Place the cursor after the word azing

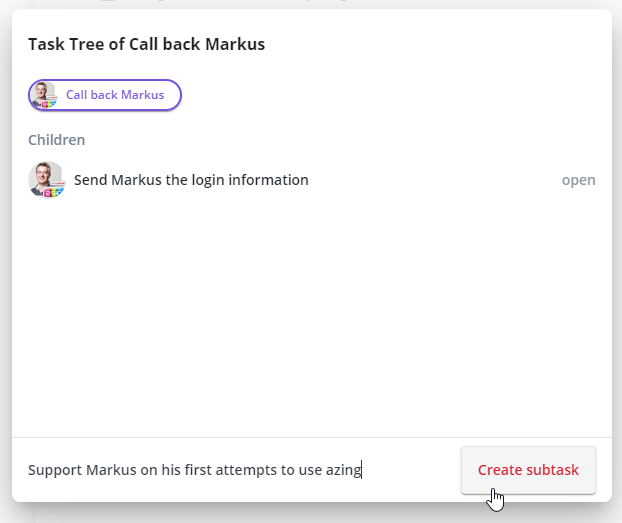pyautogui.click(x=362, y=470)
